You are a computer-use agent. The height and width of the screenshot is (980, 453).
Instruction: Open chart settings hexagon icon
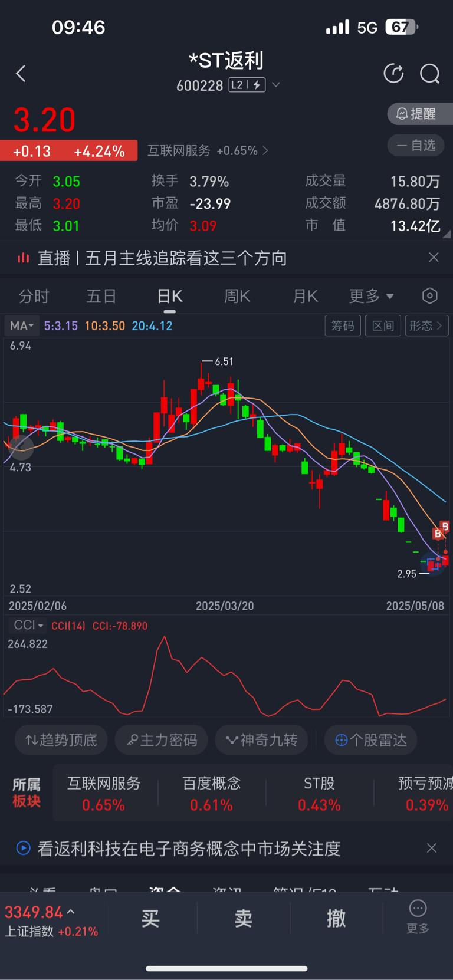(x=430, y=296)
